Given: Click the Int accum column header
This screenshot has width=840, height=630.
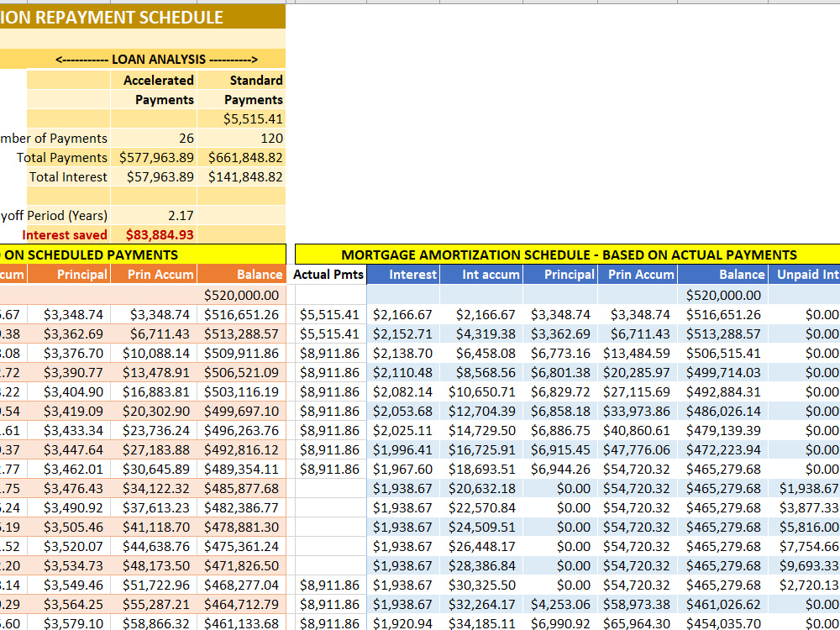Looking at the screenshot, I should (481, 275).
